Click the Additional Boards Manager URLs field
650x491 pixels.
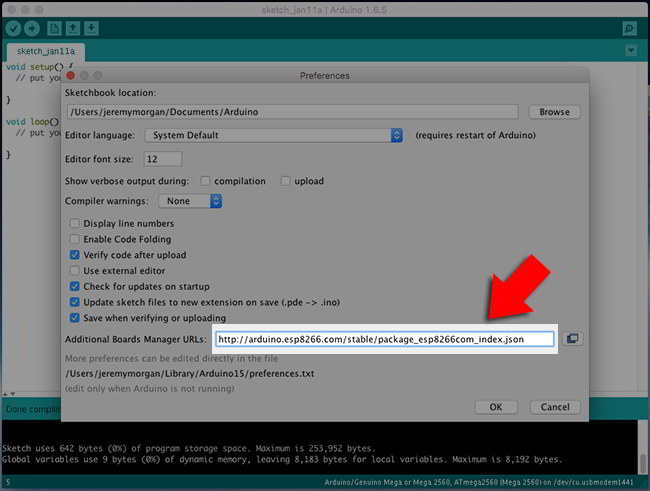pos(385,339)
